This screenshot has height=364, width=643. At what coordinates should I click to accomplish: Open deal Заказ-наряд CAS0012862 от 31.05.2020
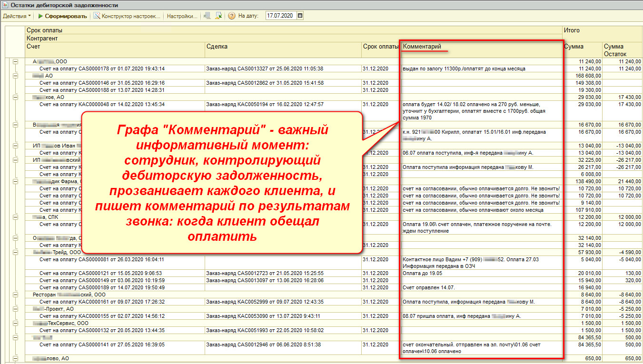point(265,83)
